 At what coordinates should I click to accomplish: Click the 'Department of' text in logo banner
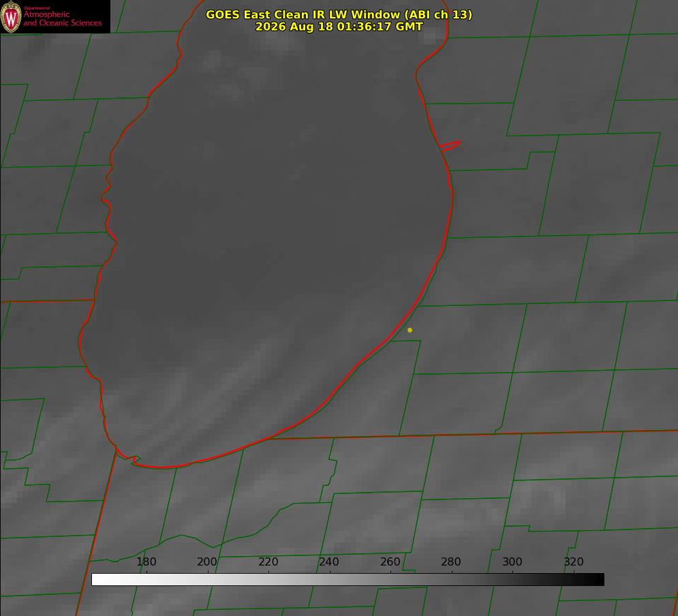point(37,8)
